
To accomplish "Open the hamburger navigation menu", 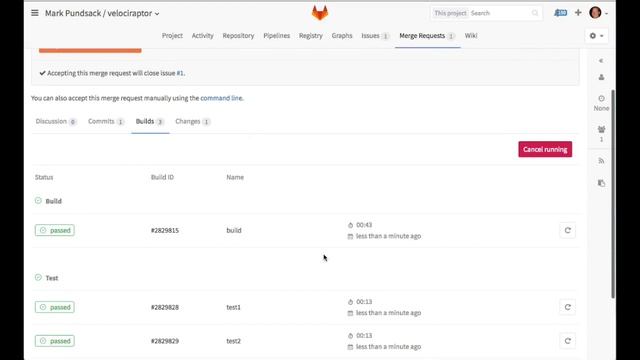I will point(35,13).
